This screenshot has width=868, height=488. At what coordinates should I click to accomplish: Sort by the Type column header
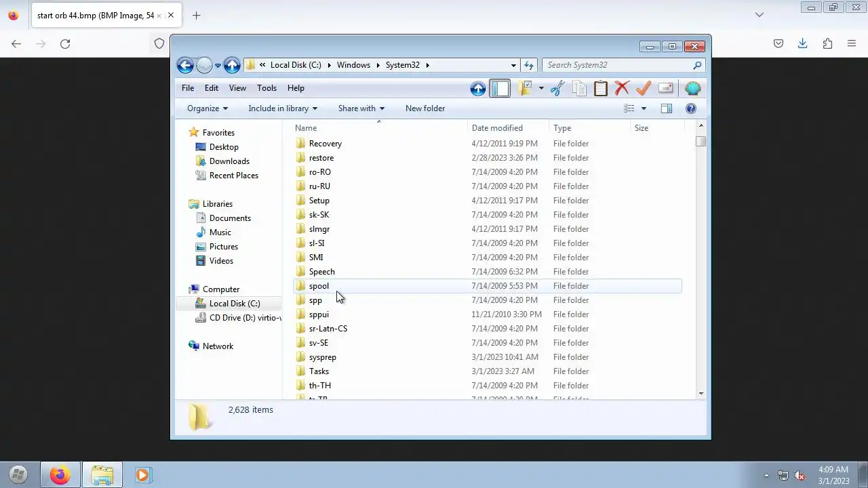pos(589,128)
